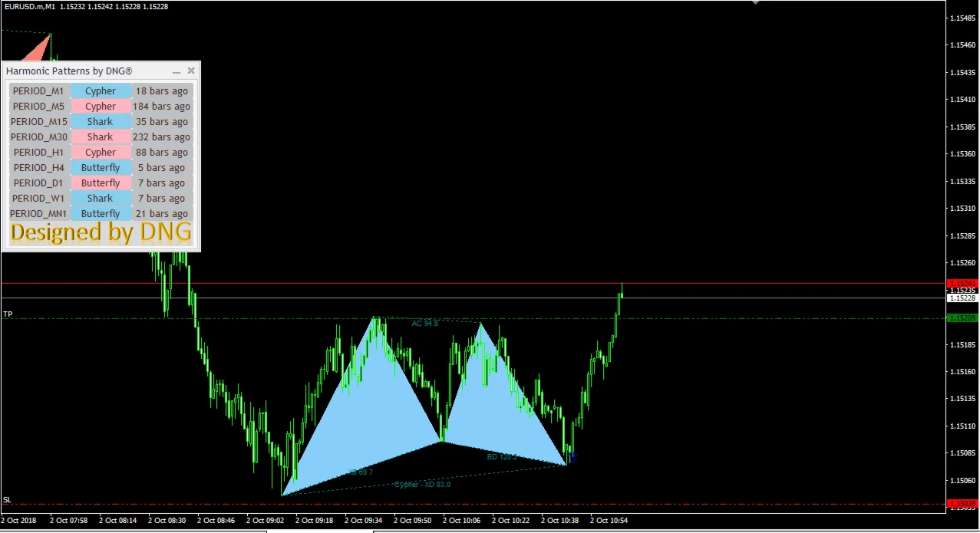Click the 'XB 69.7' pattern ratio label

360,472
